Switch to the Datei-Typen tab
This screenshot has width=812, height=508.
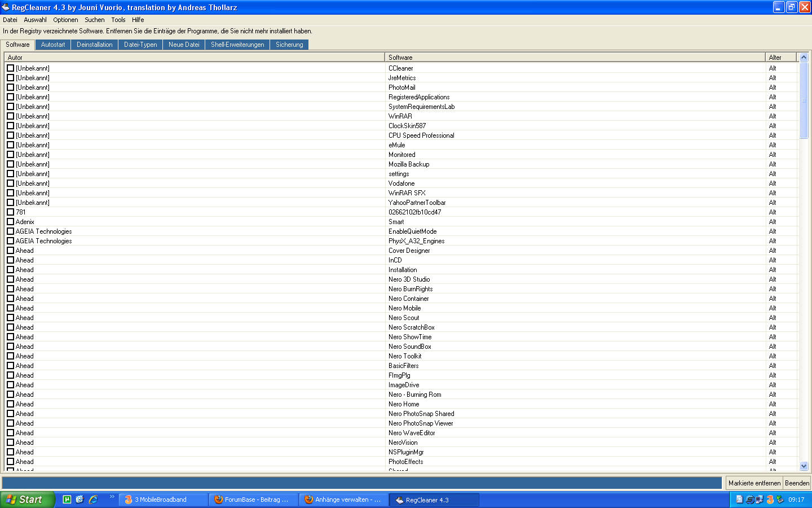(140, 45)
